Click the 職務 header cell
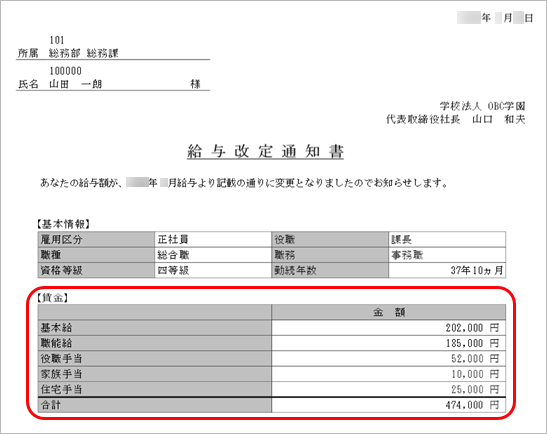Image resolution: width=547 pixels, height=434 pixels. click(x=330, y=255)
